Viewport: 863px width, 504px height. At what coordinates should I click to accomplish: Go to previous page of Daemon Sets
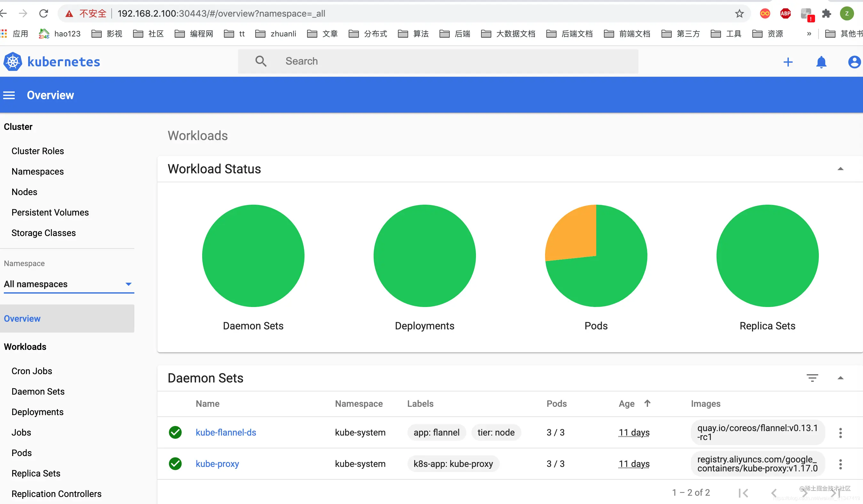click(x=774, y=493)
